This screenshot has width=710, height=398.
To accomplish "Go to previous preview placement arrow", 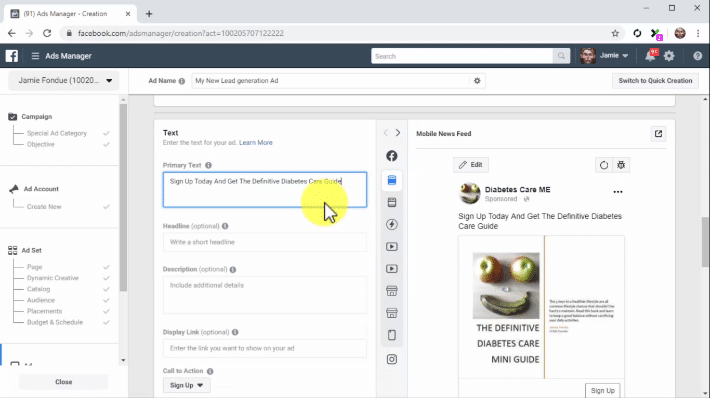I will point(385,133).
